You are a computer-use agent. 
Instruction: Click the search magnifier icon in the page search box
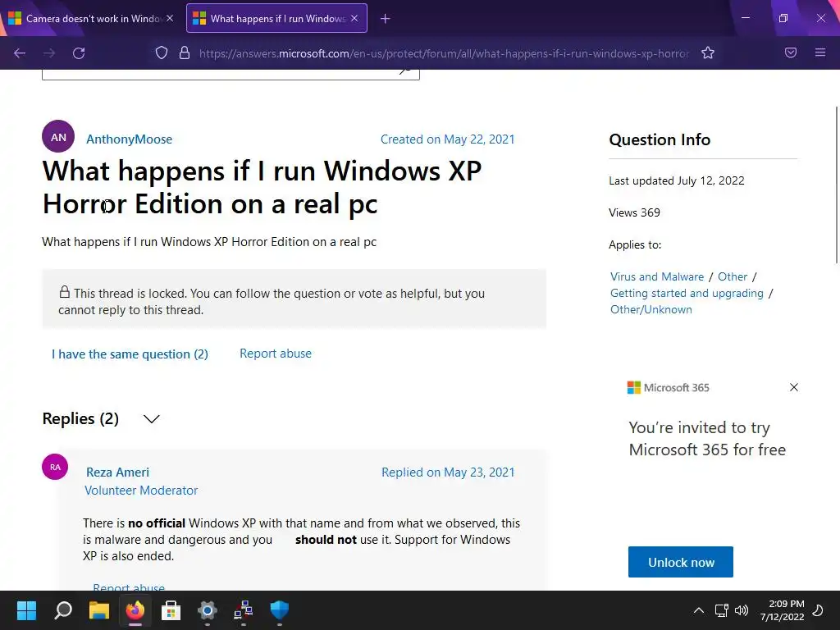(405, 71)
